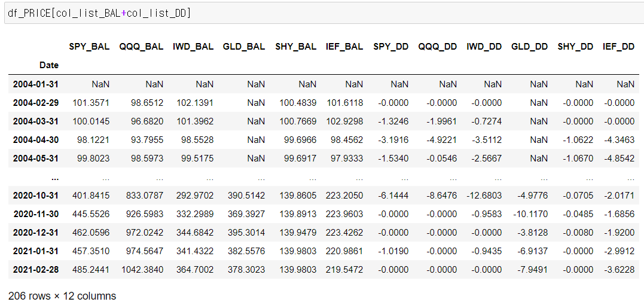Click the 2020-12-31 row index
644x308 pixels.
tap(36, 233)
